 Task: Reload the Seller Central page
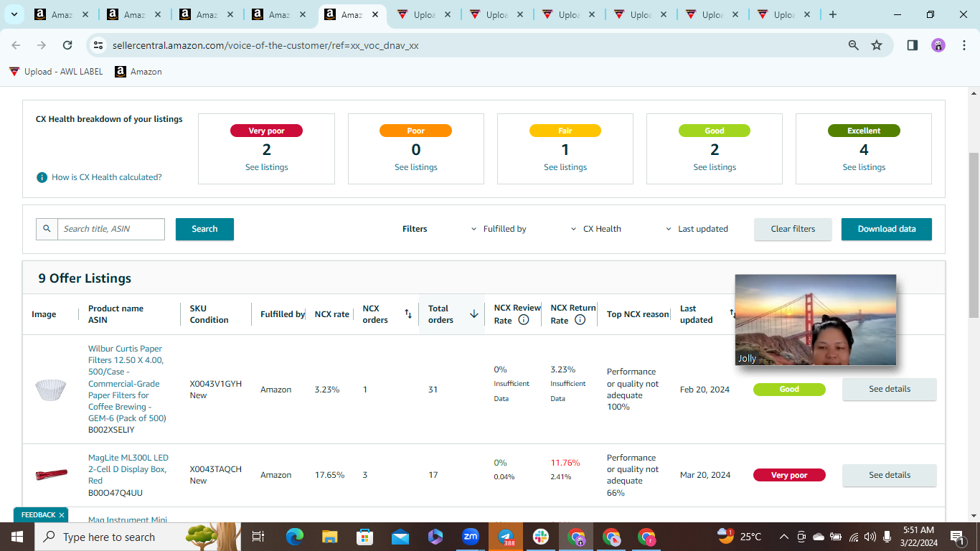(67, 45)
